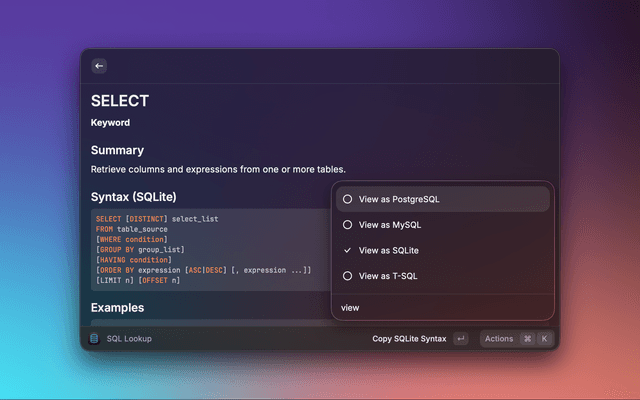Select the T-SQL radio circle
Screen dimensions: 640x400
347,276
